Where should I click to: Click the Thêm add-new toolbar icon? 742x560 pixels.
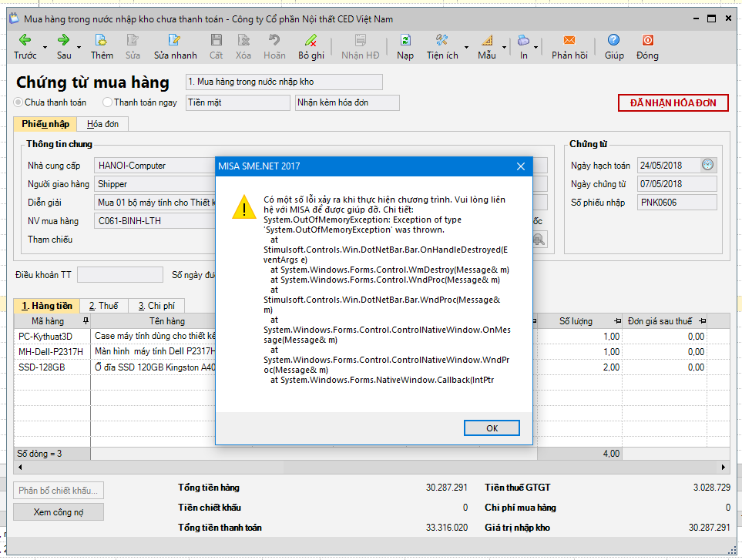point(101,40)
